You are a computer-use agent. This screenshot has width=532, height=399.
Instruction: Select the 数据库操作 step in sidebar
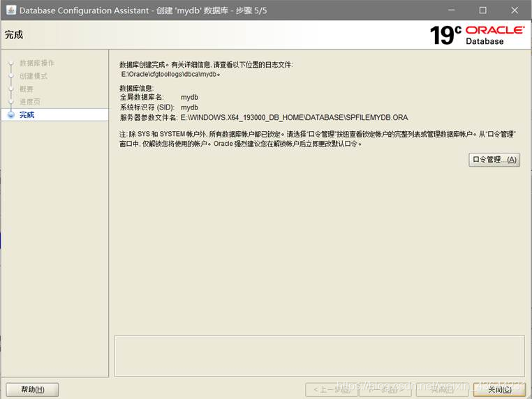(36, 63)
